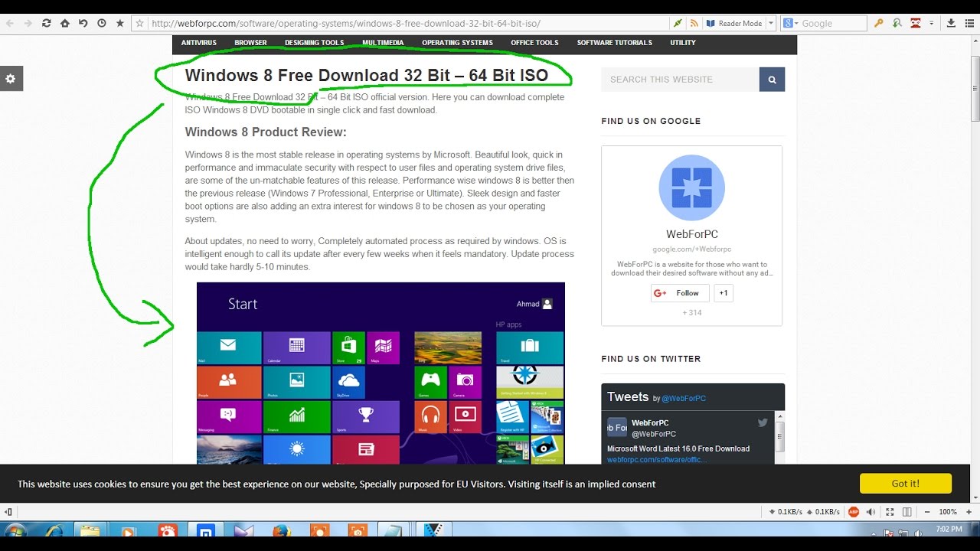Open browsing History clock icon
The width and height of the screenshot is (980, 551).
[x=102, y=24]
